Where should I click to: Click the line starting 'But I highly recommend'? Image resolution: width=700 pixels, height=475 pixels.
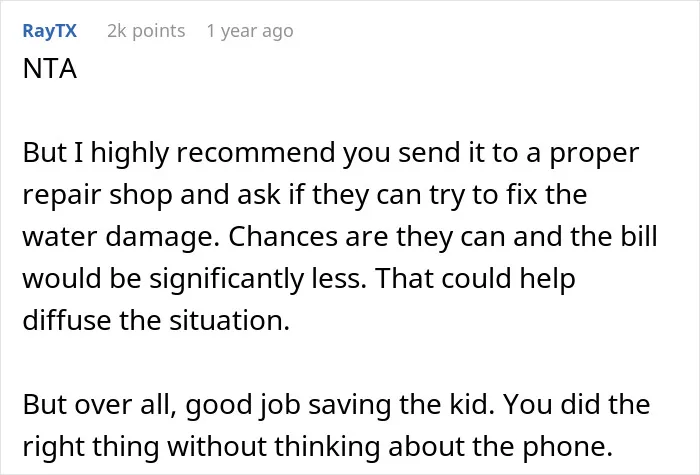(331, 153)
